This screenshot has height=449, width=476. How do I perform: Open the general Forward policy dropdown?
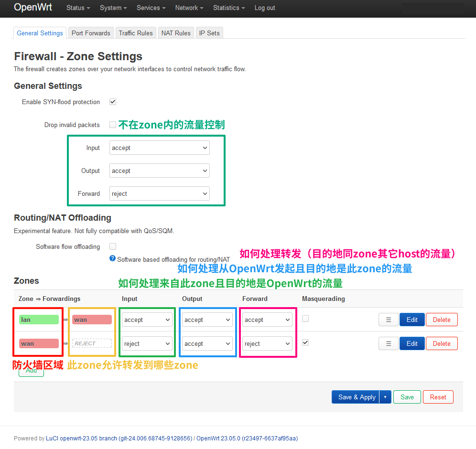point(160,193)
